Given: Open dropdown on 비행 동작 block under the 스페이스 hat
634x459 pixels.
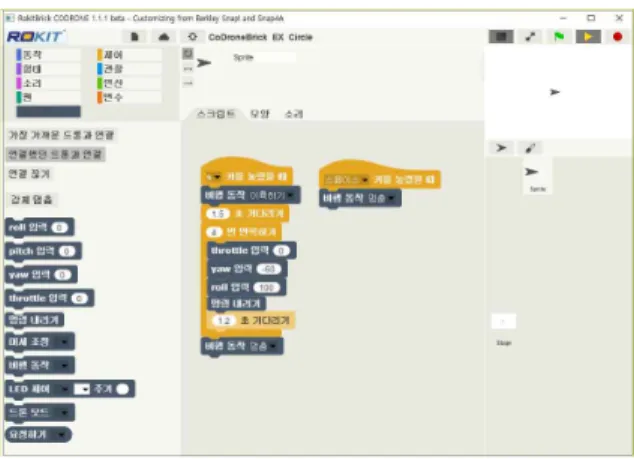Looking at the screenshot, I should (x=391, y=198).
